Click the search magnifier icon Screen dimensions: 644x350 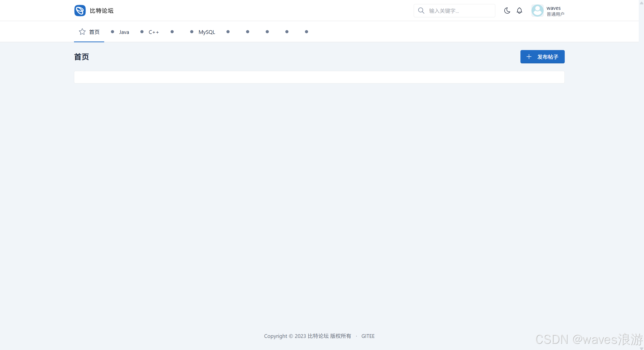tap(421, 11)
